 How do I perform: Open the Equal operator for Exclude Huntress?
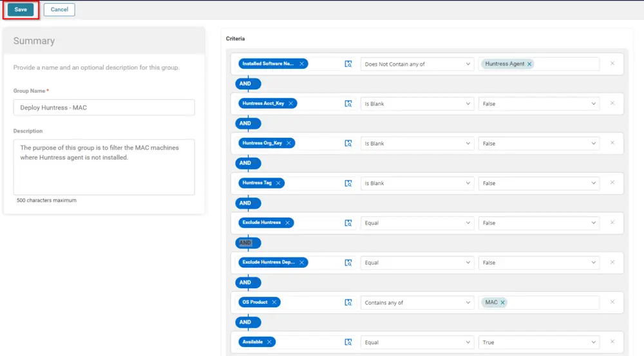click(417, 223)
